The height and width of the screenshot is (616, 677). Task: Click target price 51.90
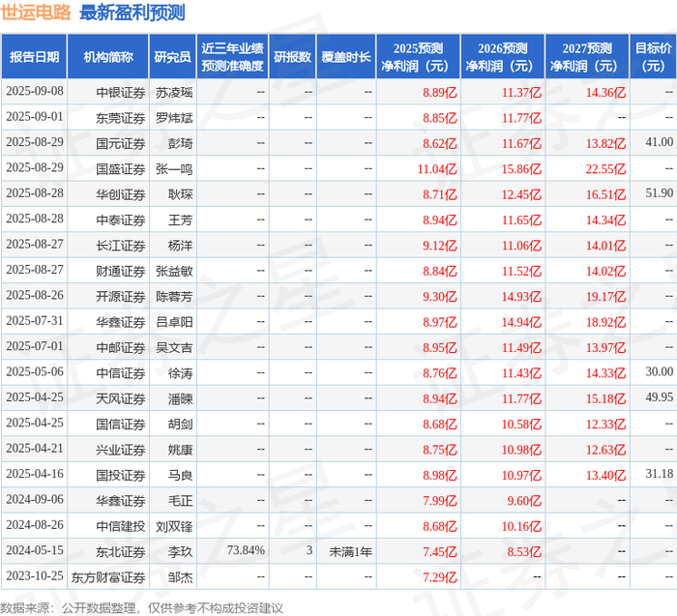659,193
